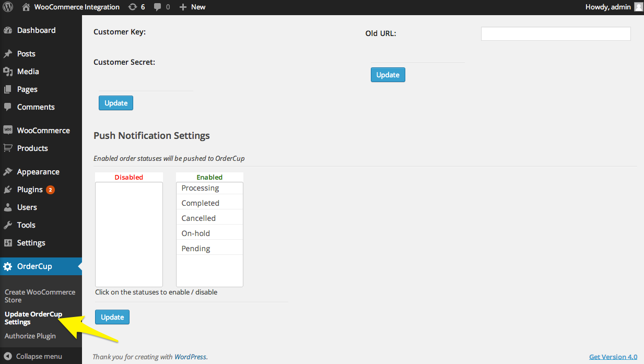Click the Posts pushpin icon
Image resolution: width=644 pixels, height=364 pixels.
tap(8, 54)
